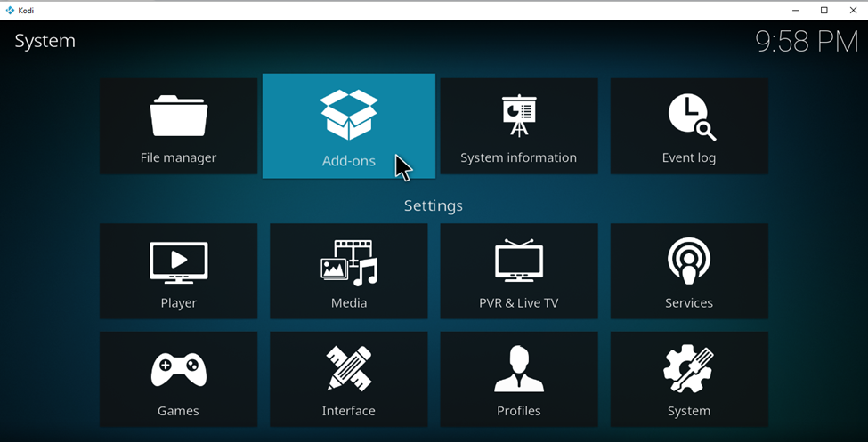This screenshot has height=442, width=868.
Task: Open System information presentation-board icon
Action: point(519,116)
